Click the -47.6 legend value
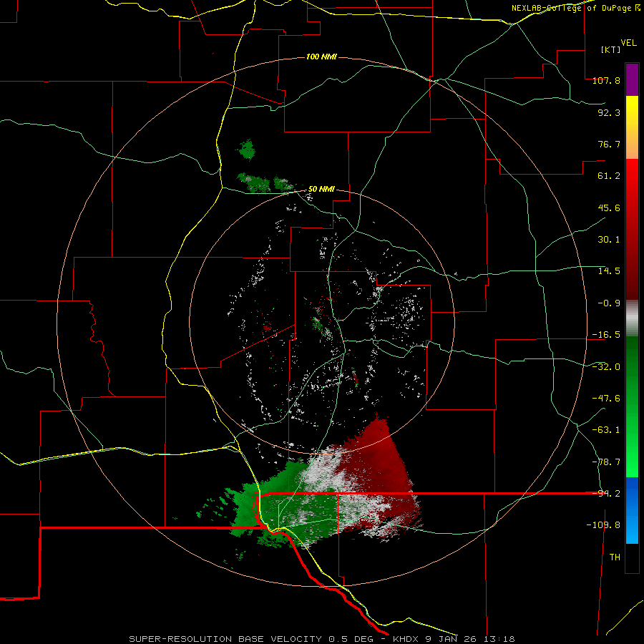The width and height of the screenshot is (644, 644). [x=606, y=399]
